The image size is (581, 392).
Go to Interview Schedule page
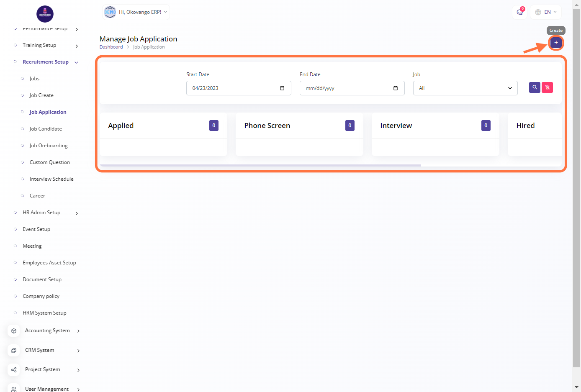click(51, 179)
